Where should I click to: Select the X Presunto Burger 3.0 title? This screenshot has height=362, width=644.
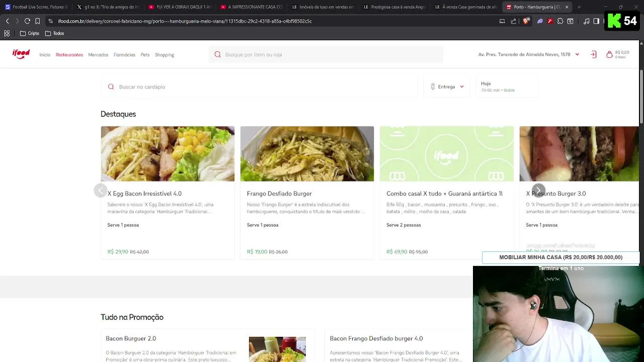click(556, 194)
